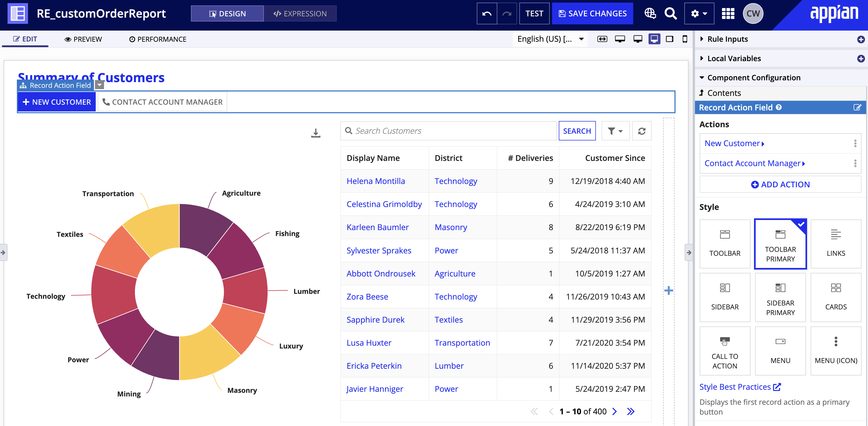Click the TEST button
This screenshot has height=426, width=868.
(534, 13)
